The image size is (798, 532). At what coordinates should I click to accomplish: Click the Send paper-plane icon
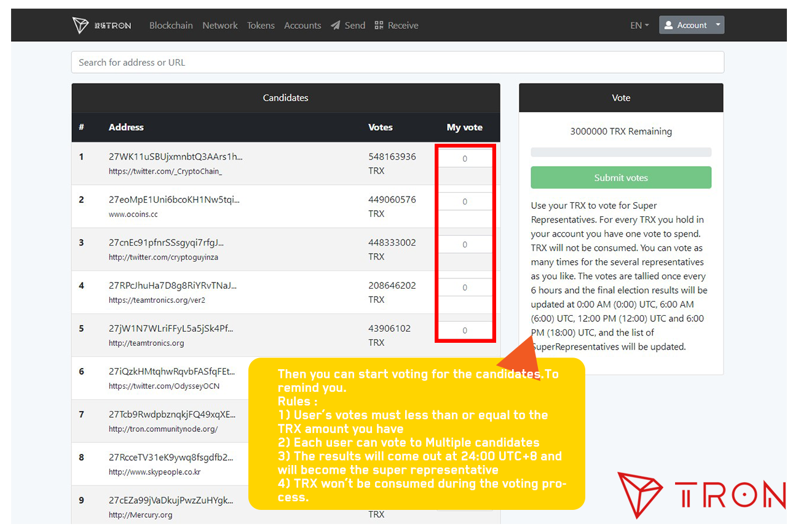[x=335, y=25]
